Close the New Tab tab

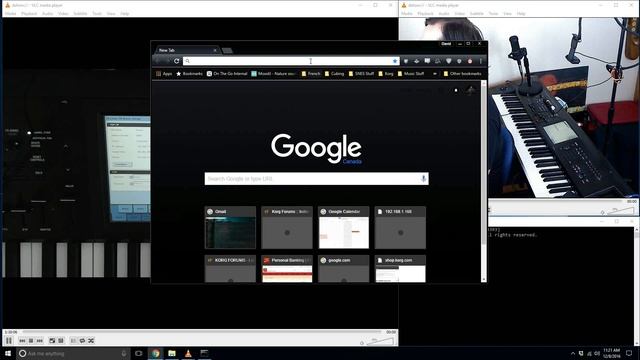pyautogui.click(x=215, y=50)
